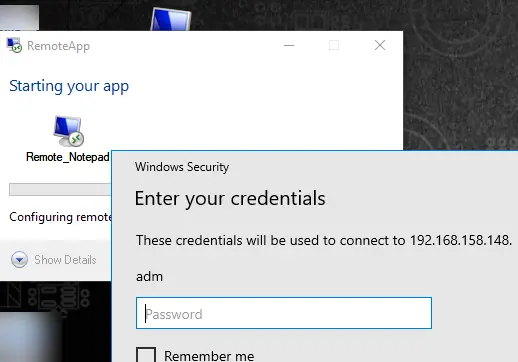This screenshot has height=362, width=518.
Task: Click the Remote_Notepad computer icon
Action: [x=68, y=131]
